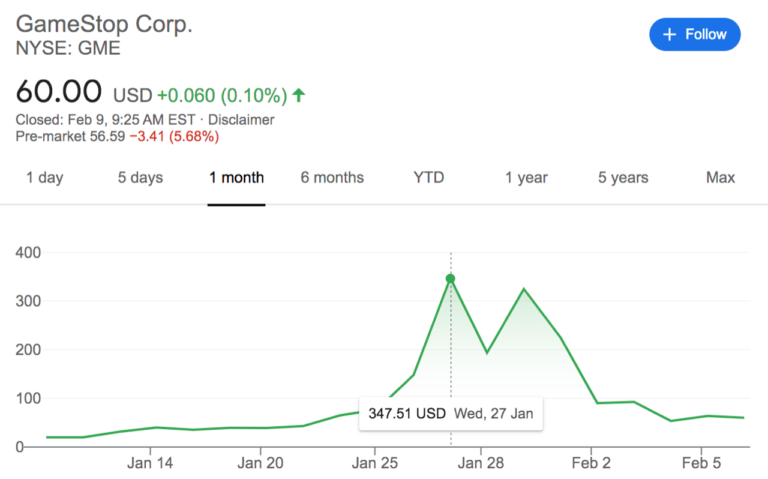Show the YTD price range
768x479 pixels.
(x=428, y=178)
